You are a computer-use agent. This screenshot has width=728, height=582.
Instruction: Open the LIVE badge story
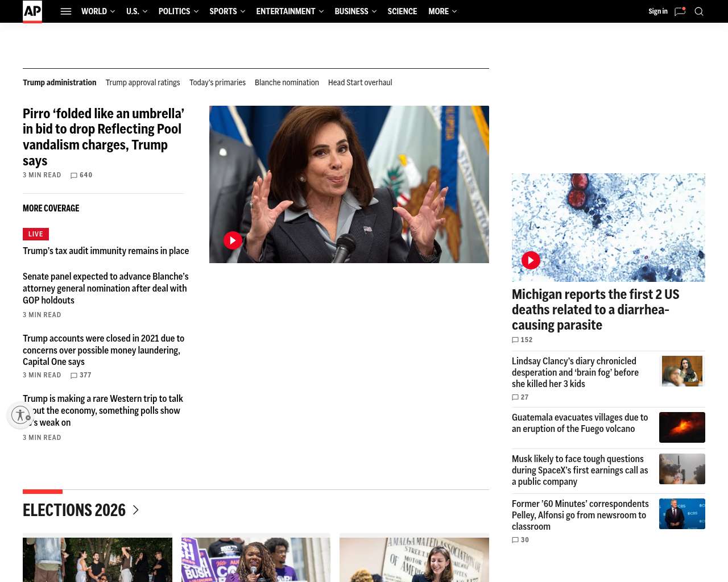[36, 234]
